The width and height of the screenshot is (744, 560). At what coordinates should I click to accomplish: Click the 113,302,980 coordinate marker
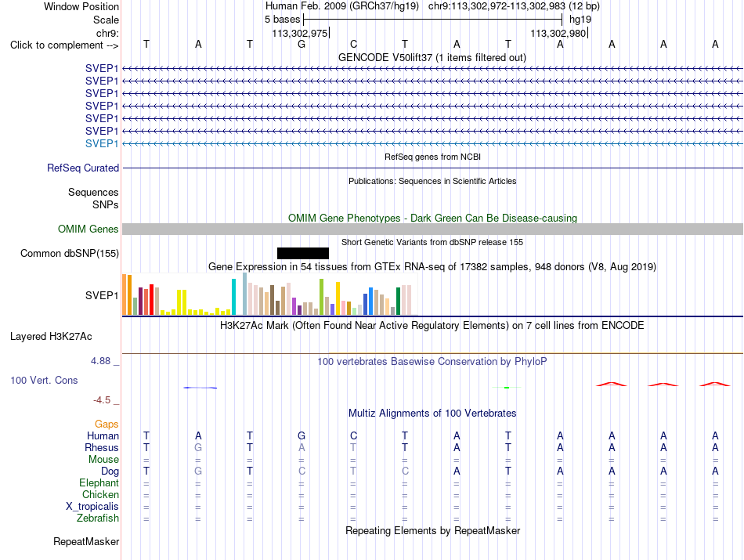pos(559,33)
